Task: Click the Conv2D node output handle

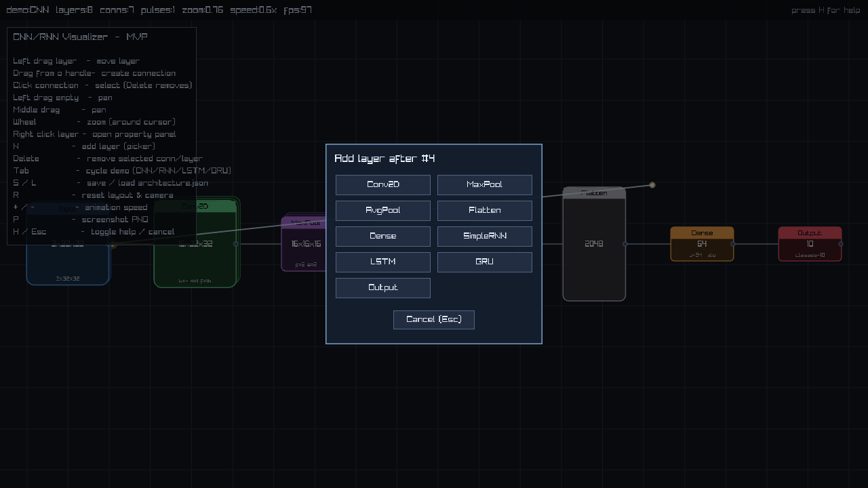Action: coord(236,244)
